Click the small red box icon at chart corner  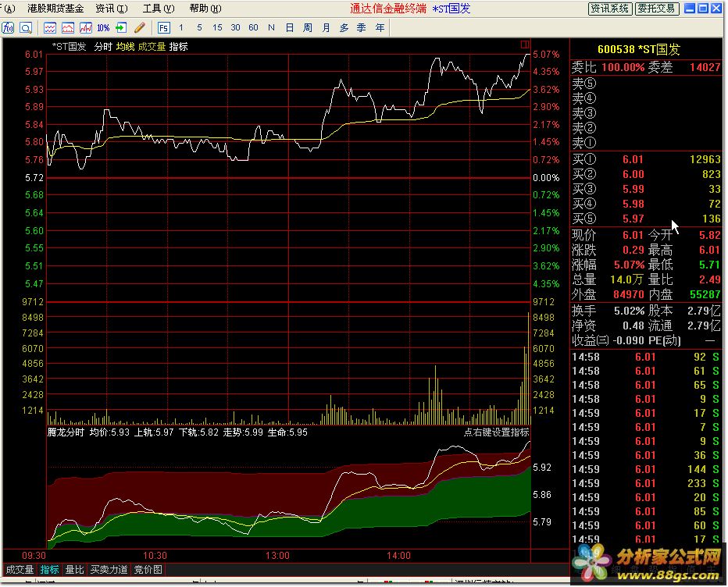pyautogui.click(x=525, y=44)
